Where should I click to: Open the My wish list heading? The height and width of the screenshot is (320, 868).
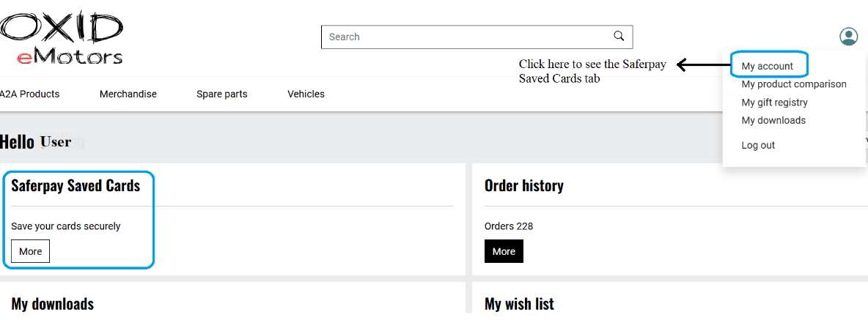click(x=519, y=303)
